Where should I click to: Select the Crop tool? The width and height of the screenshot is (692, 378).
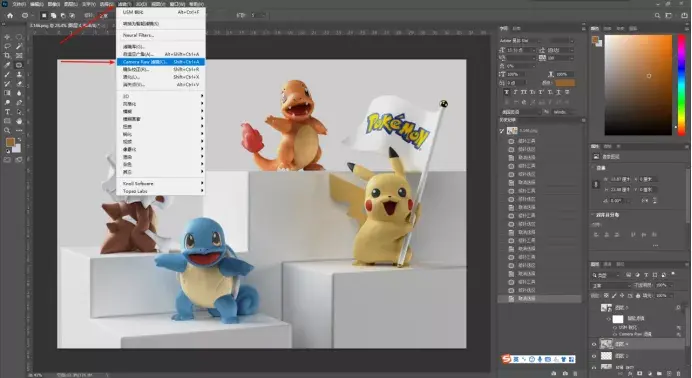pos(7,56)
